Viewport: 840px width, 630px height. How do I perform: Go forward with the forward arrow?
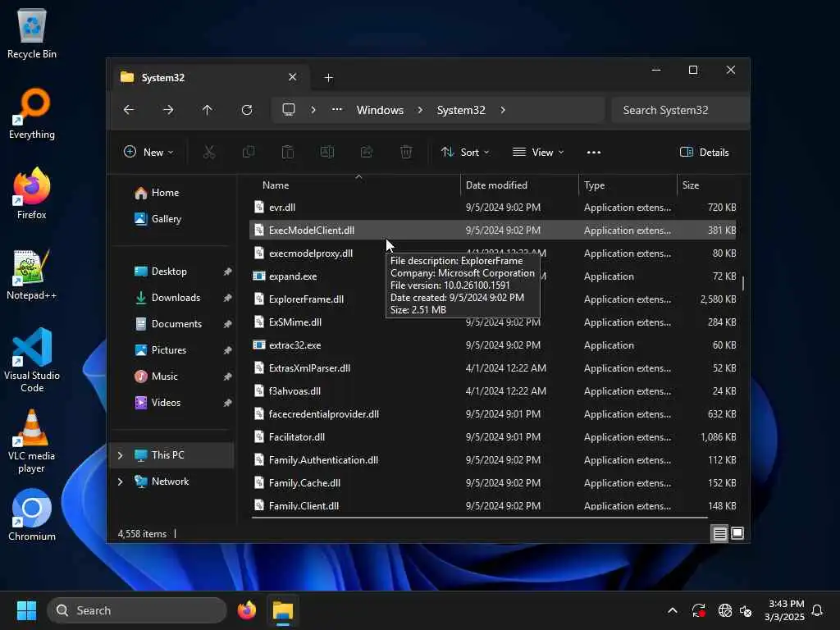point(168,110)
